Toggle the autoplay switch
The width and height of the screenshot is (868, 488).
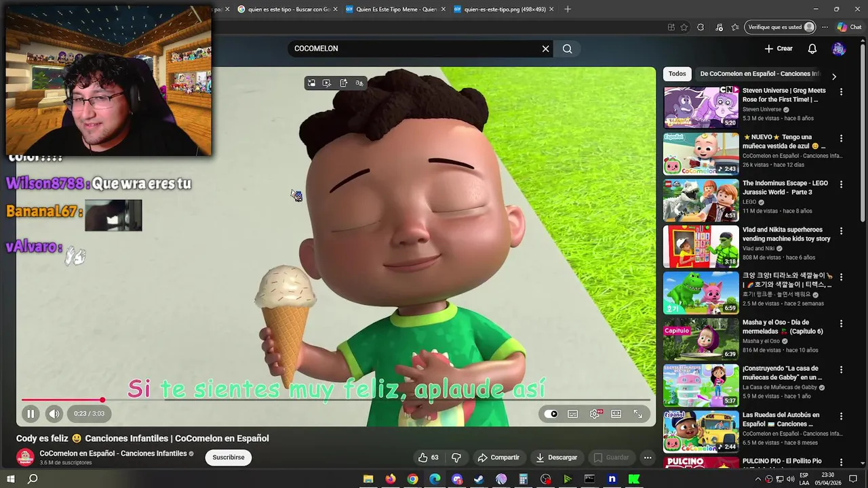point(551,414)
